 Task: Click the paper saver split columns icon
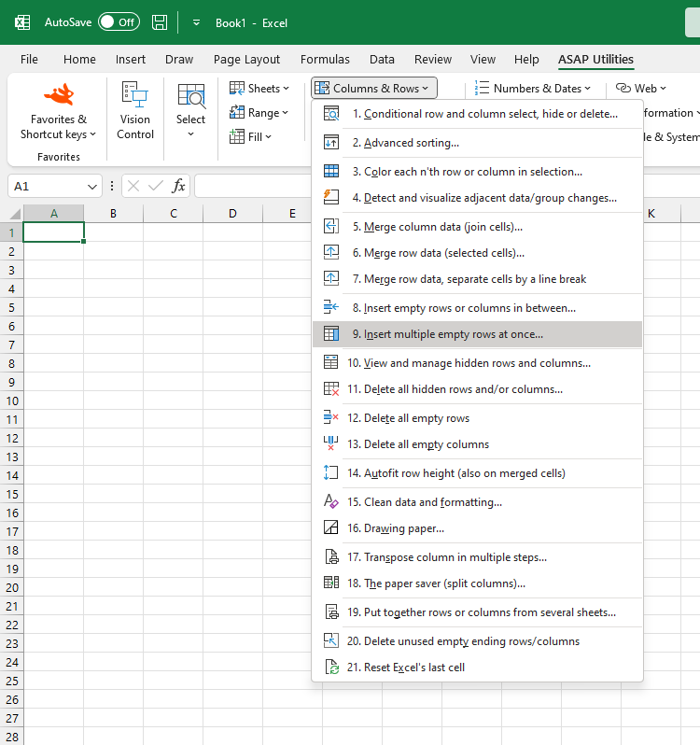pyautogui.click(x=331, y=583)
